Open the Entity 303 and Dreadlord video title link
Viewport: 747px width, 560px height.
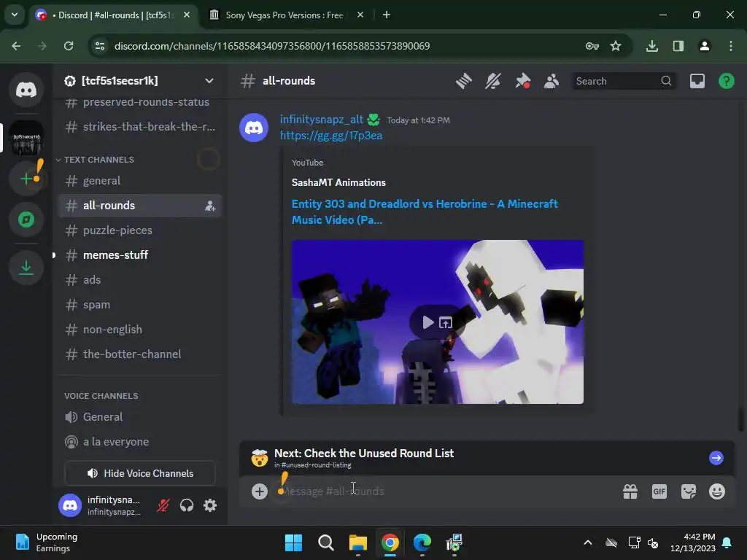tap(425, 212)
